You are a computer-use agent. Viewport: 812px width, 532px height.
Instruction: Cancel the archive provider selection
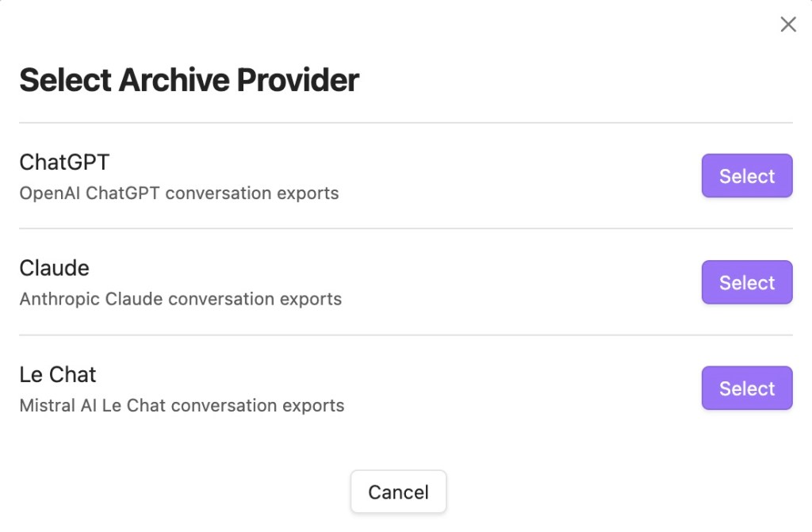coord(398,492)
